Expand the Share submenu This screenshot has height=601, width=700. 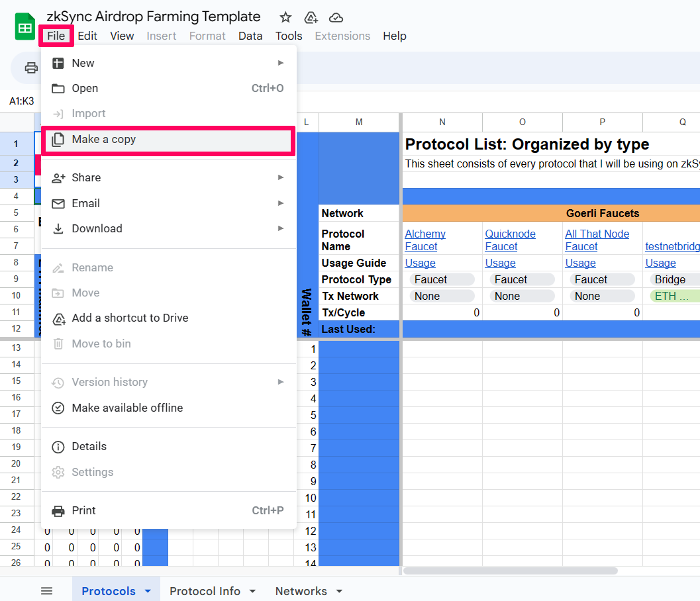point(169,177)
